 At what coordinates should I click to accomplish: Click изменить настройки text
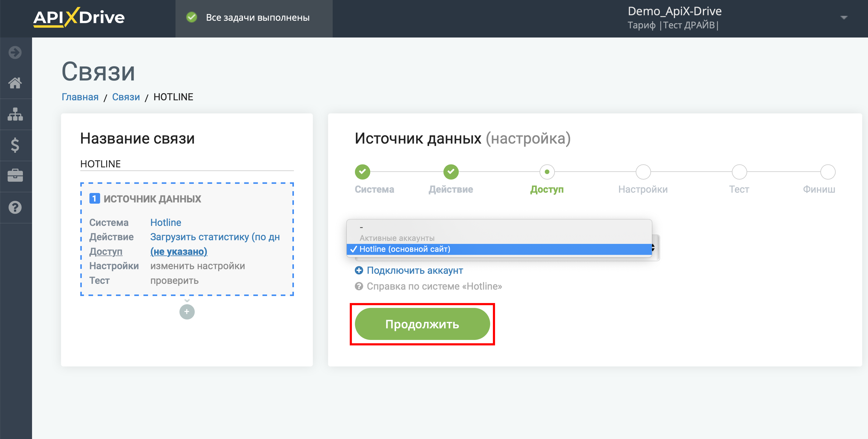197,266
